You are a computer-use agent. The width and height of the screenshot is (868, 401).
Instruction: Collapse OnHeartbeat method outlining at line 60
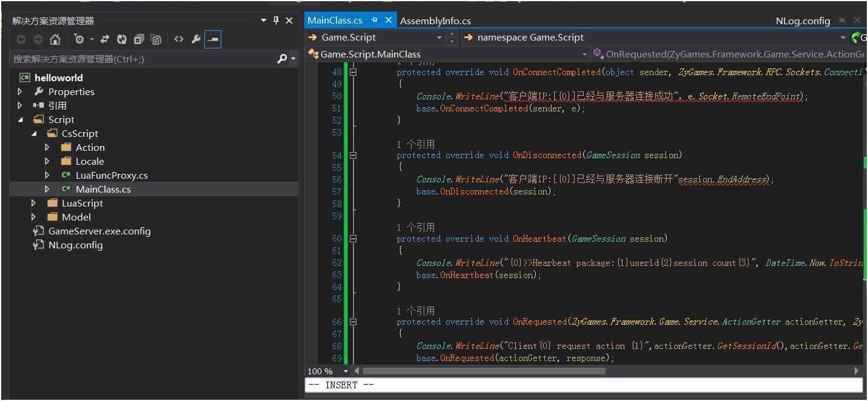pyautogui.click(x=353, y=239)
